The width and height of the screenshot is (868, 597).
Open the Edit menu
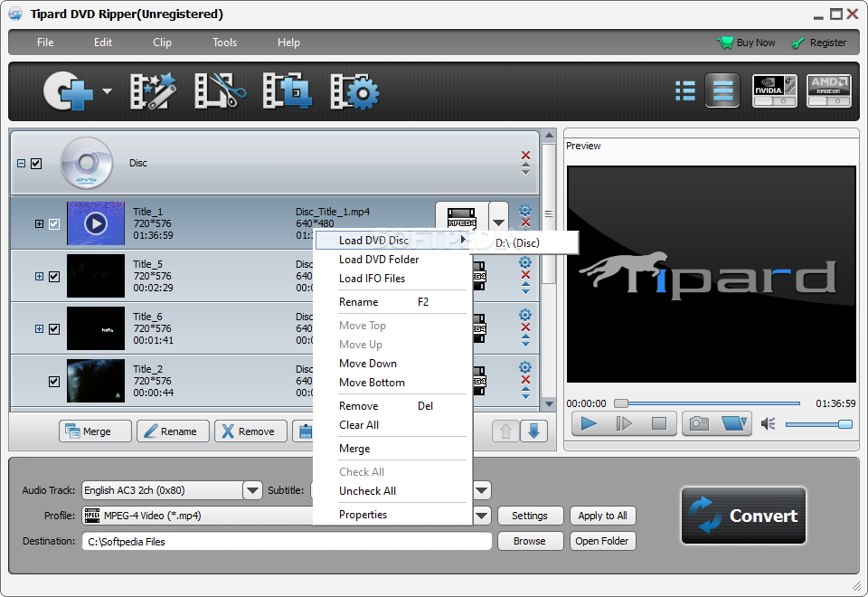tap(103, 43)
